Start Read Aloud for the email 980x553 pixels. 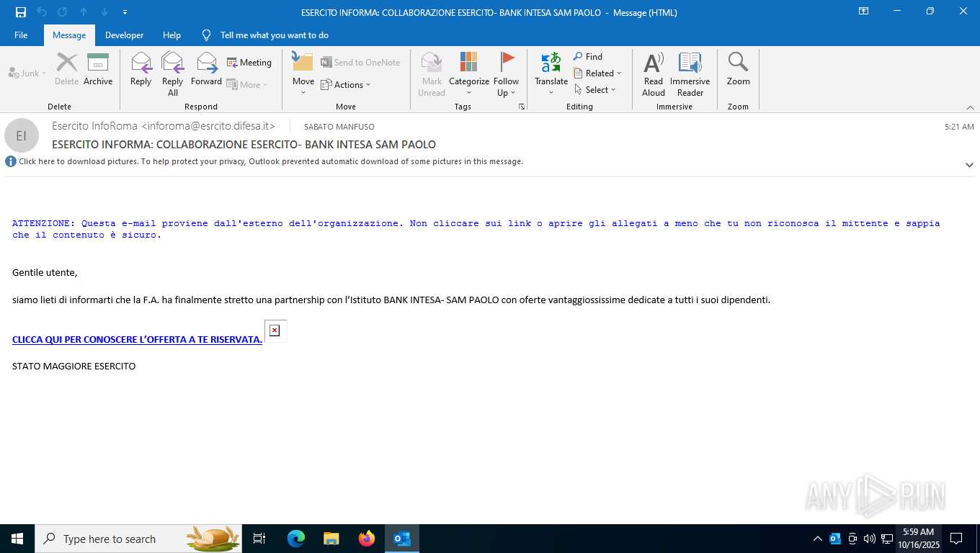pos(654,74)
